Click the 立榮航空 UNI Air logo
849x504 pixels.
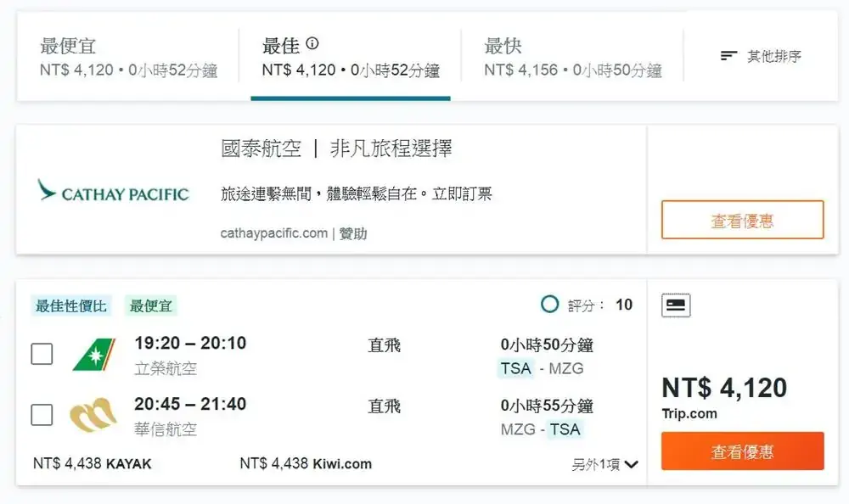click(93, 355)
